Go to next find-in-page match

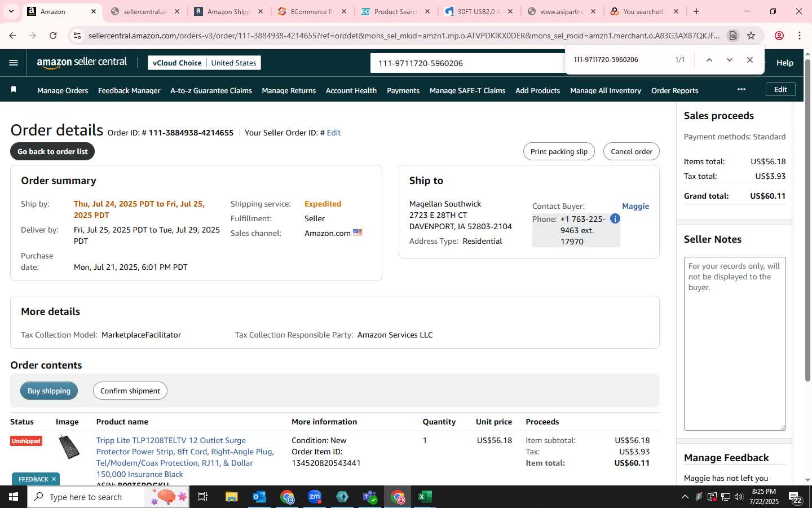tap(729, 60)
